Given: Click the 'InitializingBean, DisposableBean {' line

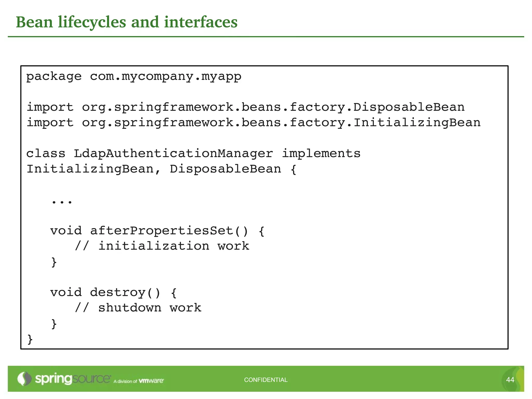Looking at the screenshot, I should [x=162, y=169].
